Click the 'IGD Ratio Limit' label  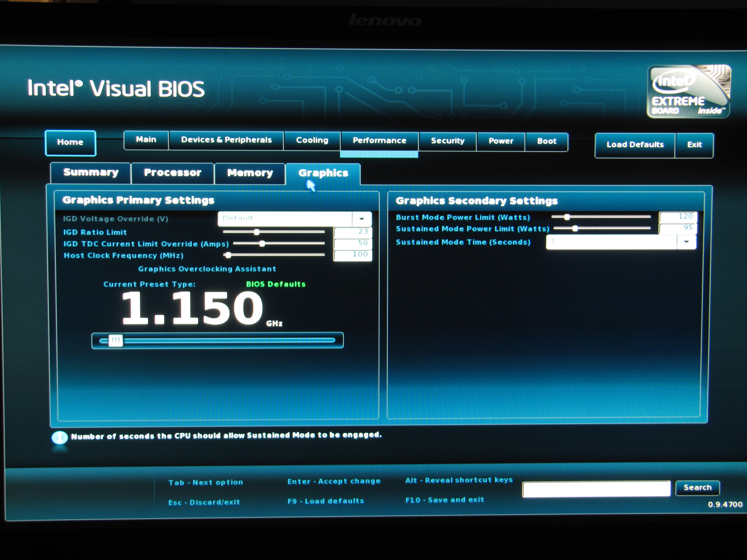(95, 233)
